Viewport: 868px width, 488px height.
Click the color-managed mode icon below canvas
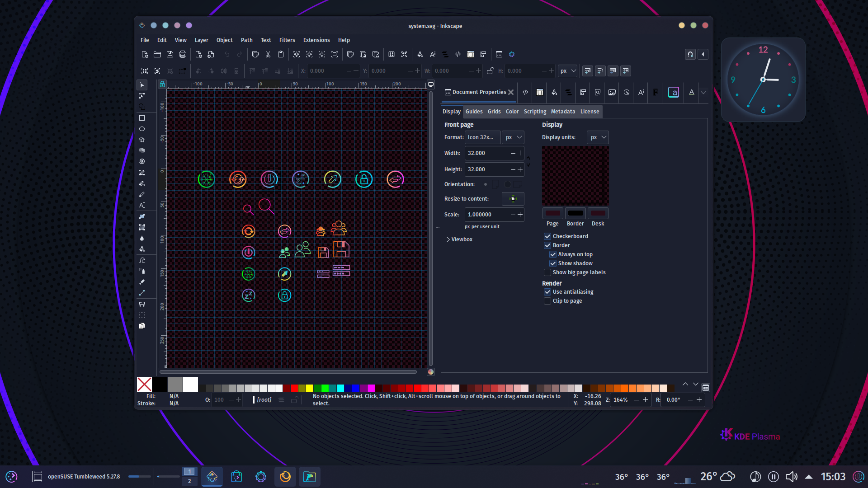pos(431,372)
